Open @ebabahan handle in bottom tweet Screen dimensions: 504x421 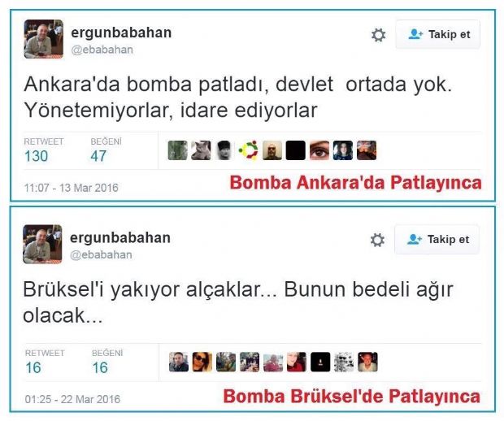click(101, 255)
